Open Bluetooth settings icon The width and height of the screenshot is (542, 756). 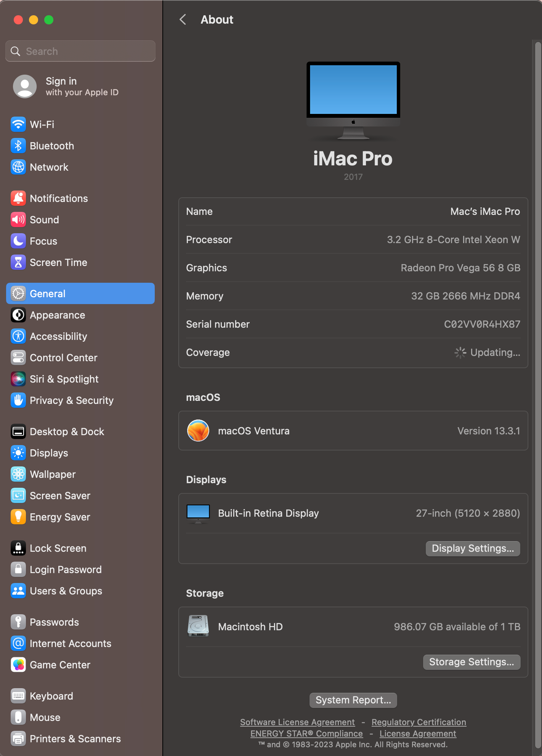tap(18, 146)
